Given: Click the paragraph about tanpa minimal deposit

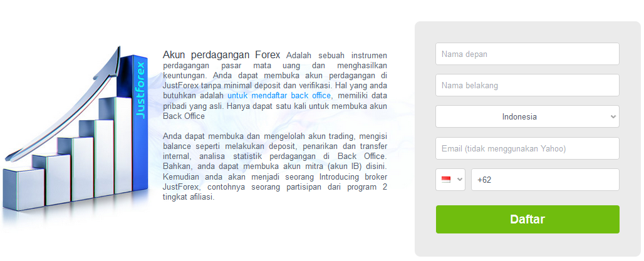Looking at the screenshot, I should (x=275, y=85).
